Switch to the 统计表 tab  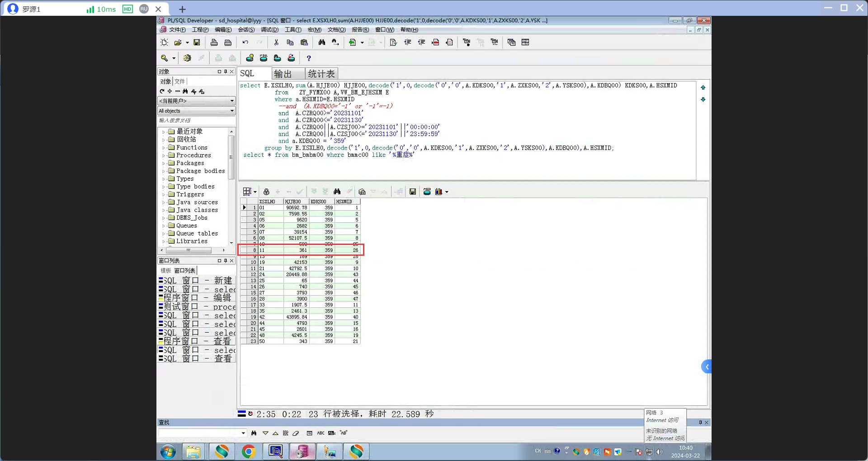pyautogui.click(x=321, y=74)
